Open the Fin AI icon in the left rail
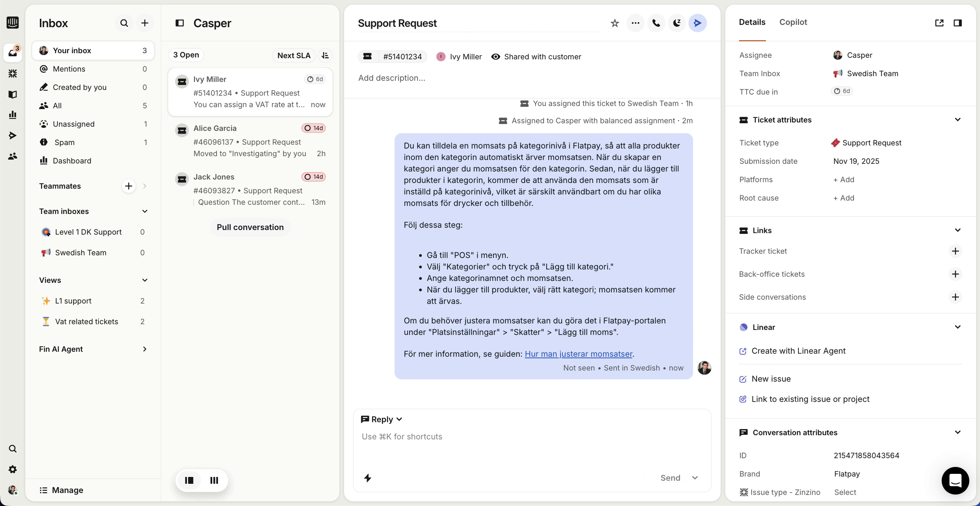980x506 pixels. [13, 73]
